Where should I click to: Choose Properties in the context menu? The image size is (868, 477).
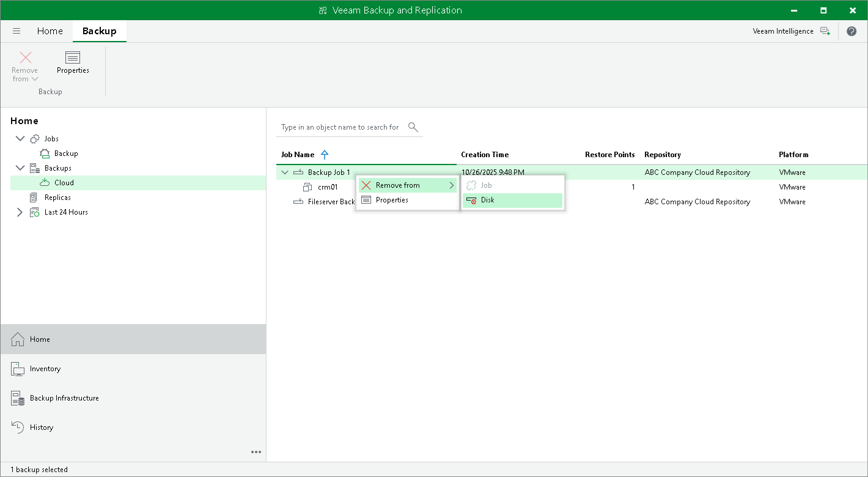408,200
